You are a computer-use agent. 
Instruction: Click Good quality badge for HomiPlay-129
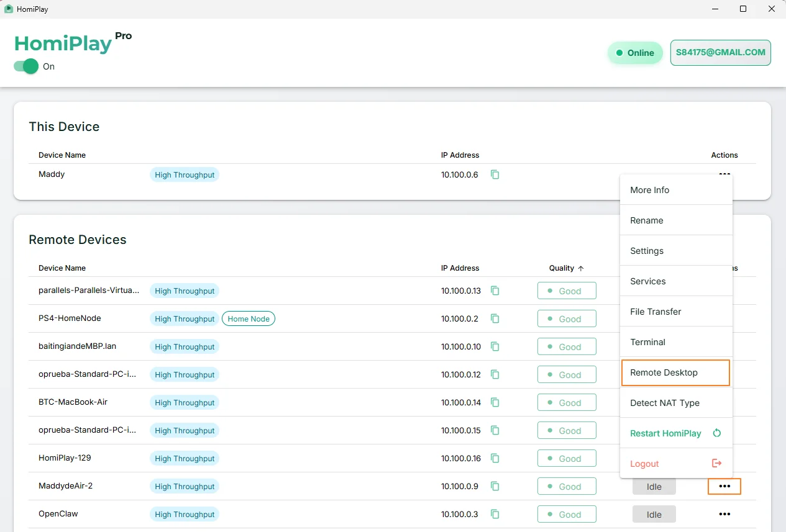tap(567, 458)
